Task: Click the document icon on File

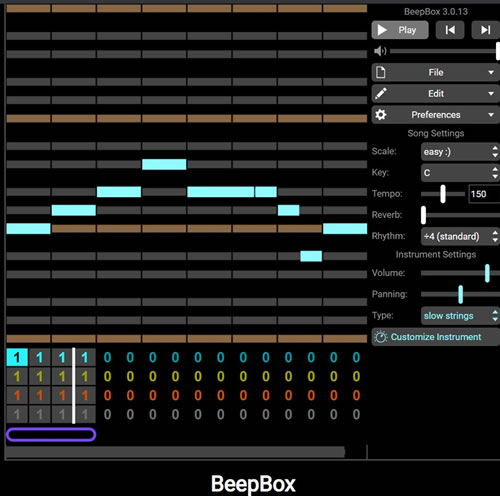Action: [381, 72]
